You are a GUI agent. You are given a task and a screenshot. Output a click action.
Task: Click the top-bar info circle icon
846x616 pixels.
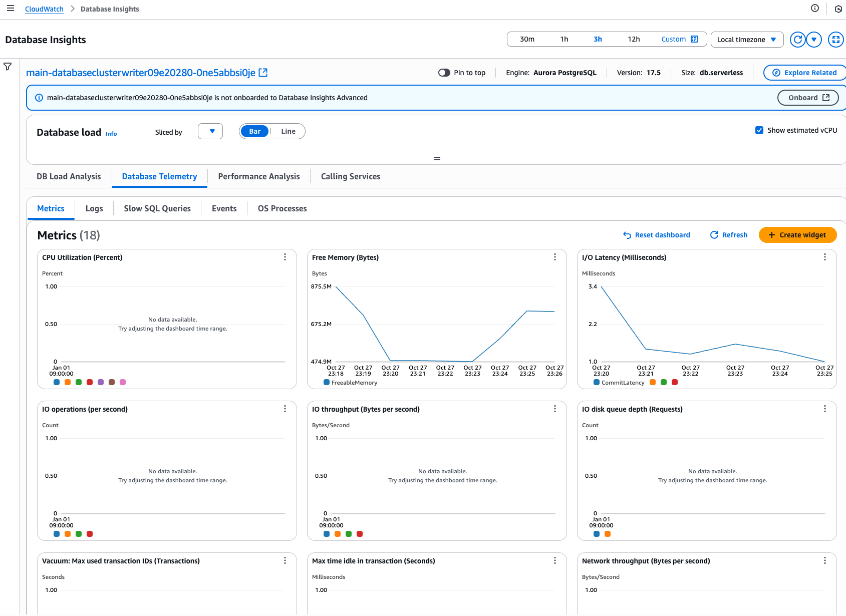[x=815, y=8]
